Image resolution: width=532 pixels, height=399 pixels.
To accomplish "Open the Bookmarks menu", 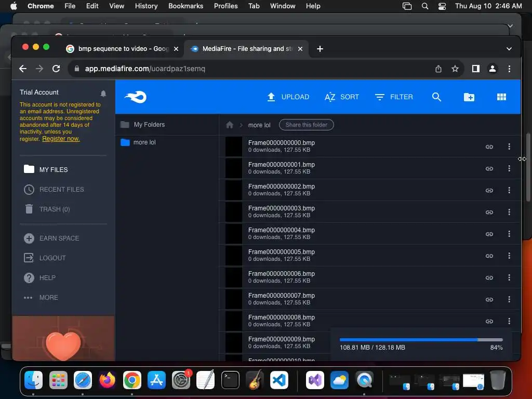I will [x=185, y=6].
